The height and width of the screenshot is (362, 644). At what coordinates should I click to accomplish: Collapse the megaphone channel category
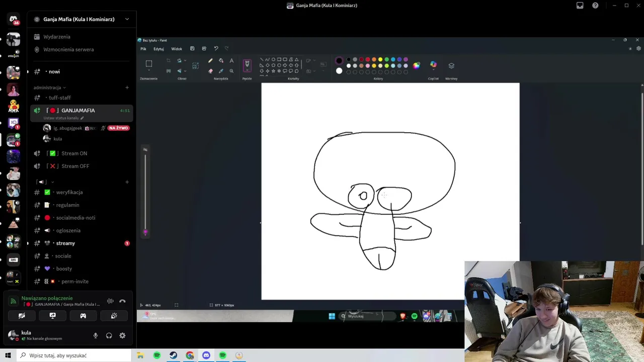tap(45, 182)
